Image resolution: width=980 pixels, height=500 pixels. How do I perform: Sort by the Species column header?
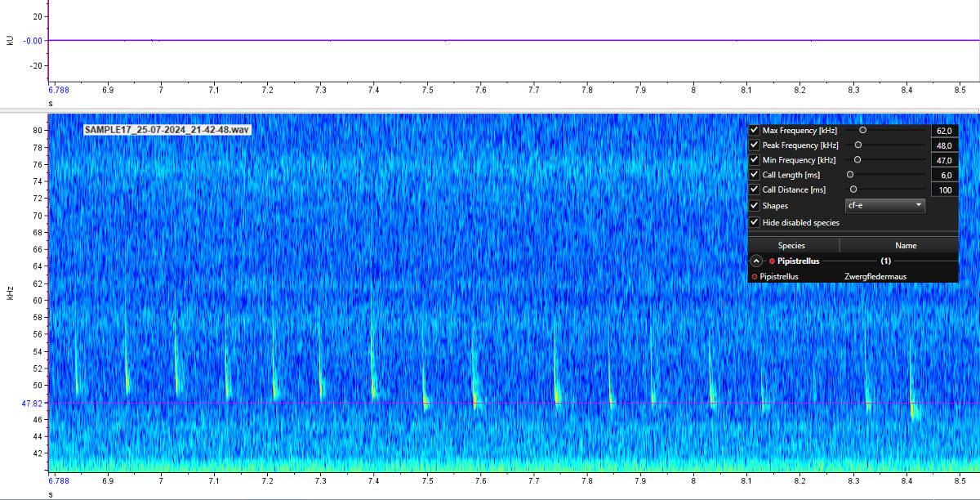[x=793, y=245]
